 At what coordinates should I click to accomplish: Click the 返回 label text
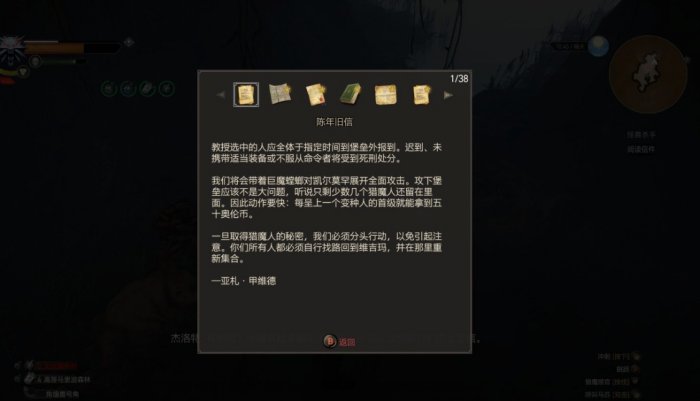[347, 342]
